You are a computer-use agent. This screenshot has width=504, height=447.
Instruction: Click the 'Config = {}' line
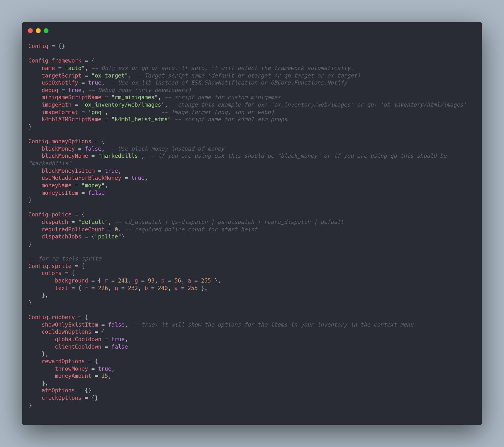click(46, 46)
